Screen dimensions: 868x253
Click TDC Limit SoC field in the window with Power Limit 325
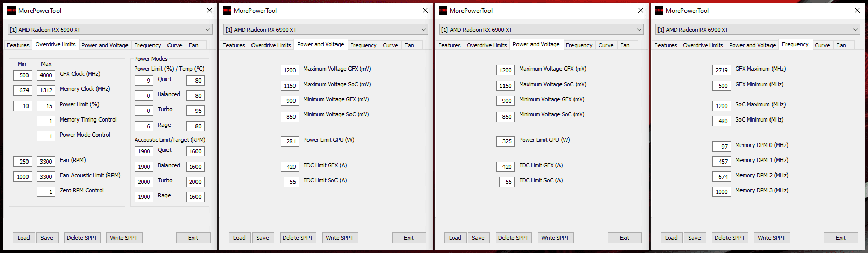(x=507, y=182)
